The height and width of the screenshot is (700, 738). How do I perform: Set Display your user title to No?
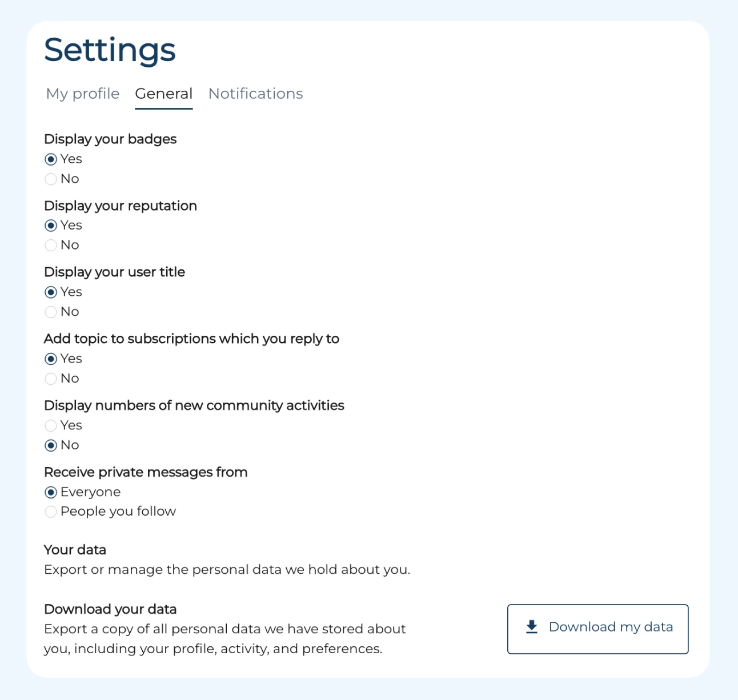[51, 312]
